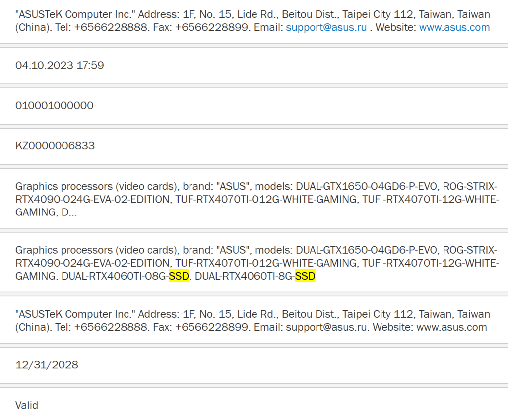This screenshot has height=420, width=508.
Task: Select the number KZ0000006833
Action: tap(55, 146)
